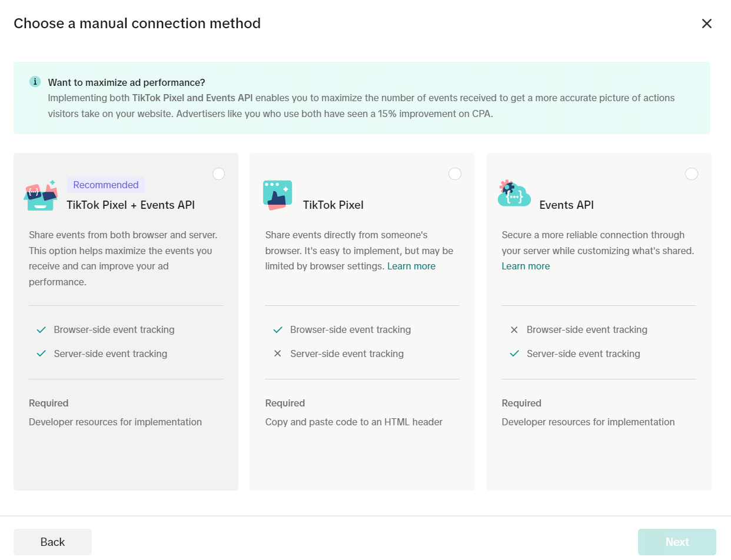Image resolution: width=731 pixels, height=560 pixels.
Task: Click 'Server-side event tracking' text in Events API card
Action: click(x=583, y=354)
